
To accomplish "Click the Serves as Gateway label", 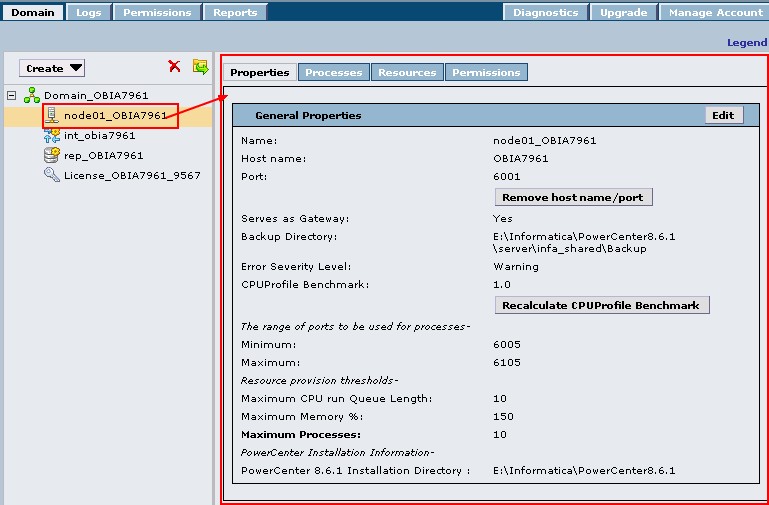I will click(295, 219).
